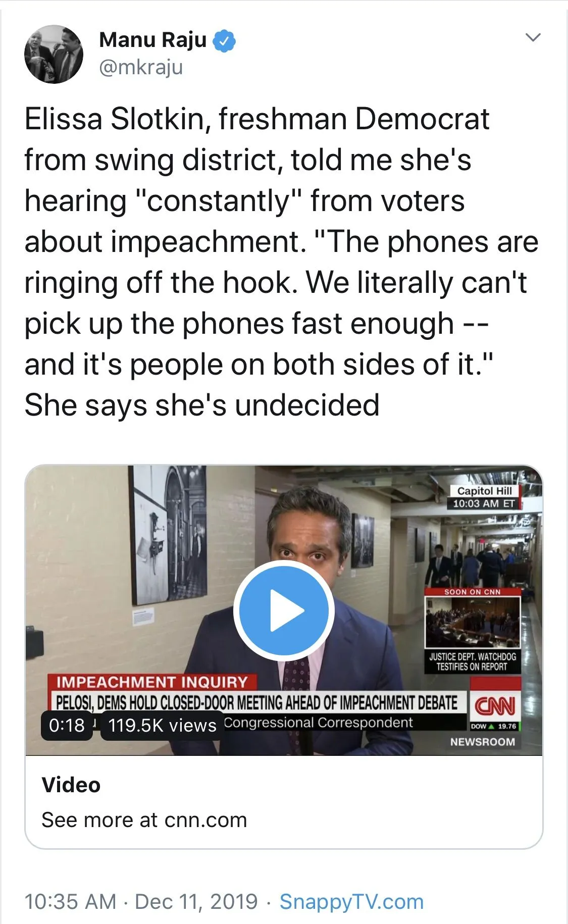Image resolution: width=568 pixels, height=924 pixels.
Task: Click the NEWSROOM label in the video
Action: pyautogui.click(x=483, y=742)
